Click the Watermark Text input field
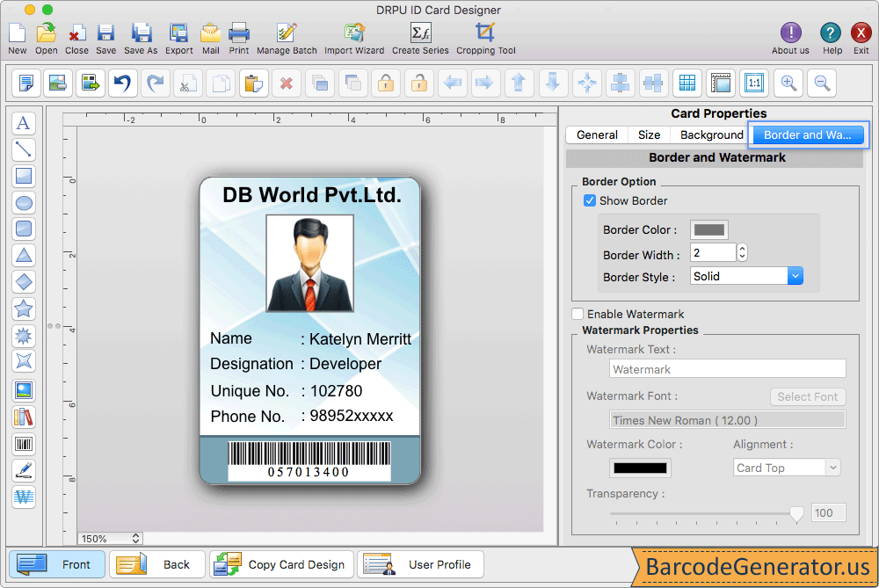Screen dimensions: 879x588 [727, 369]
